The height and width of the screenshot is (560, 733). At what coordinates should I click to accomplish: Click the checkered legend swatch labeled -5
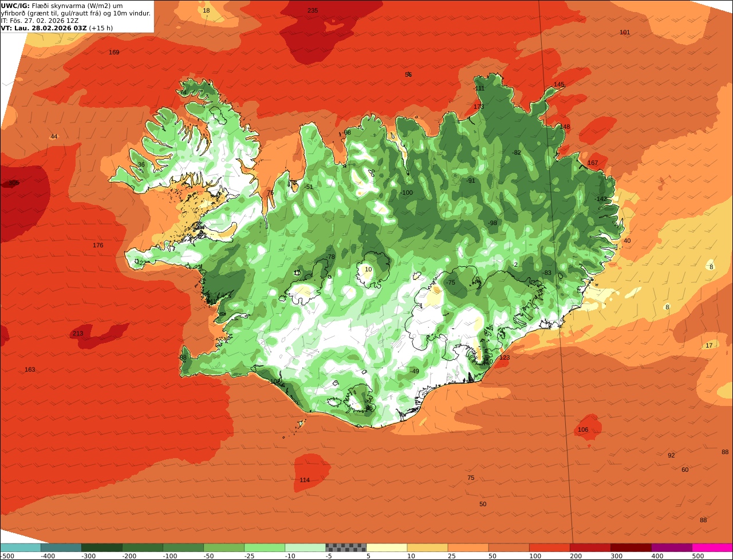(x=346, y=547)
